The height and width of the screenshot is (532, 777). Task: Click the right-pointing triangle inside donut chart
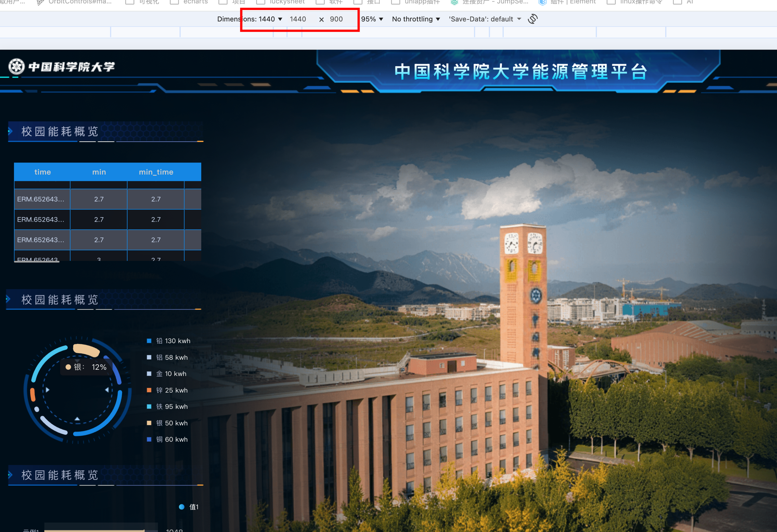click(x=47, y=390)
